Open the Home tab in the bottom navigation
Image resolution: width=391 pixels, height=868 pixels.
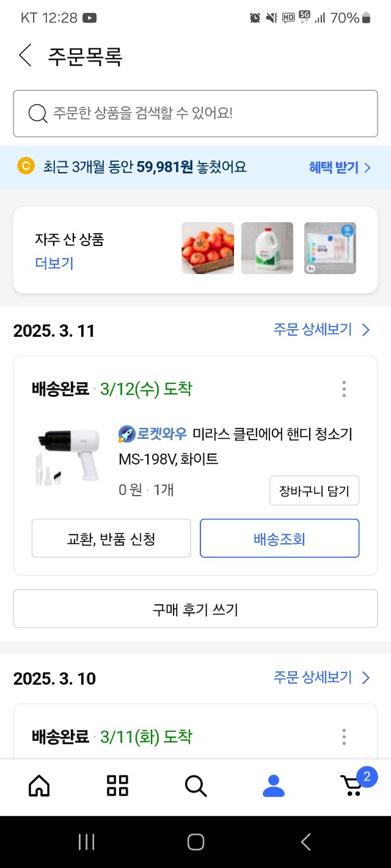point(39,786)
